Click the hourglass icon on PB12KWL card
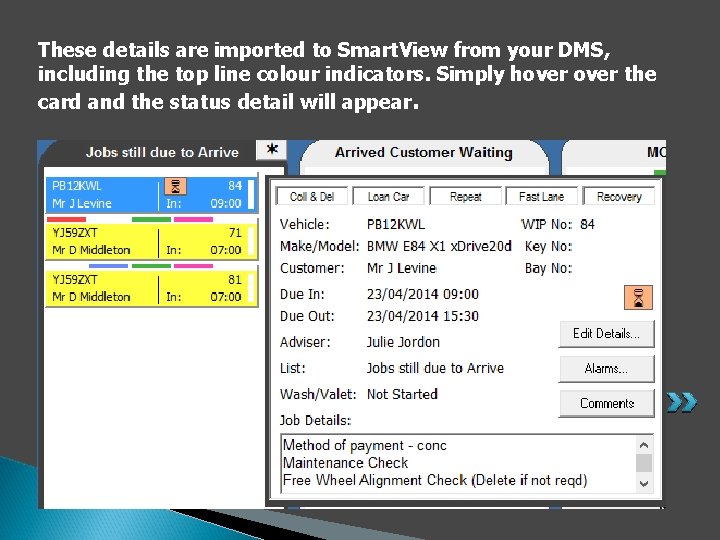The width and height of the screenshot is (720, 540). tap(175, 186)
